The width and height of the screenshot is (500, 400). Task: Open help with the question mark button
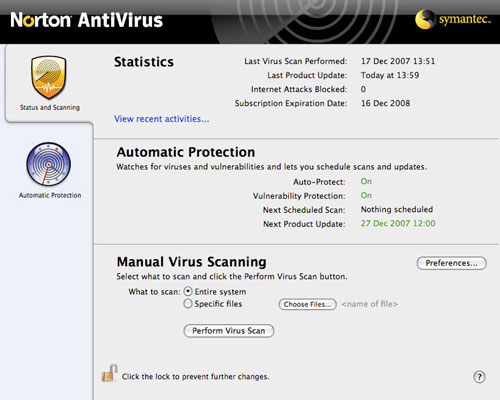[479, 377]
